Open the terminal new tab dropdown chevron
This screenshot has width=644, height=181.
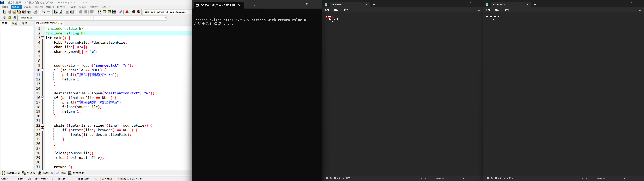tap(255, 5)
